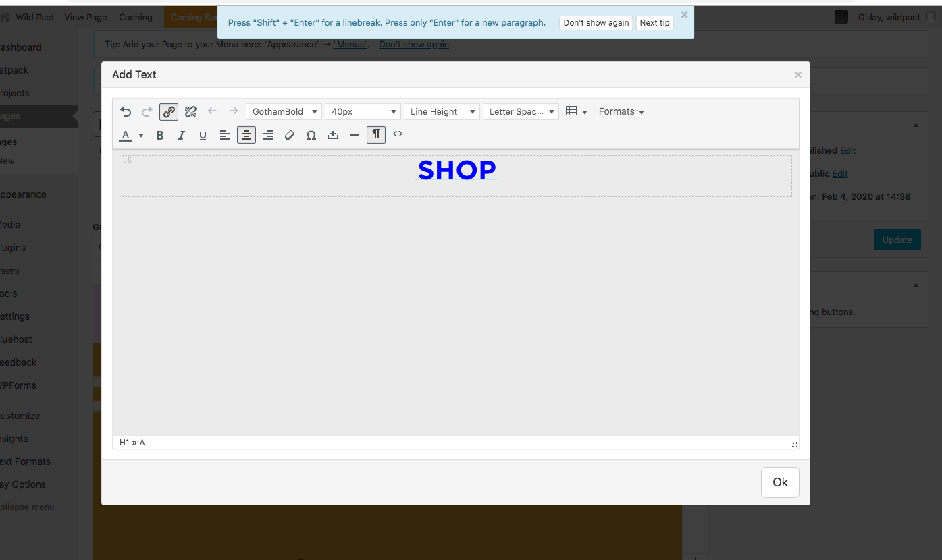This screenshot has width=942, height=560.
Task: Toggle the paragraph marks visibility
Action: coord(376,135)
